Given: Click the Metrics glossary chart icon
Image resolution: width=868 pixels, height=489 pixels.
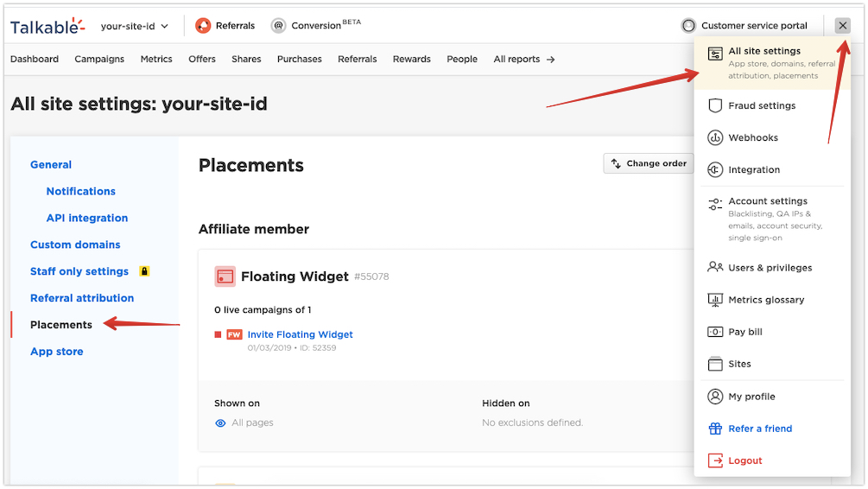Looking at the screenshot, I should [x=715, y=300].
